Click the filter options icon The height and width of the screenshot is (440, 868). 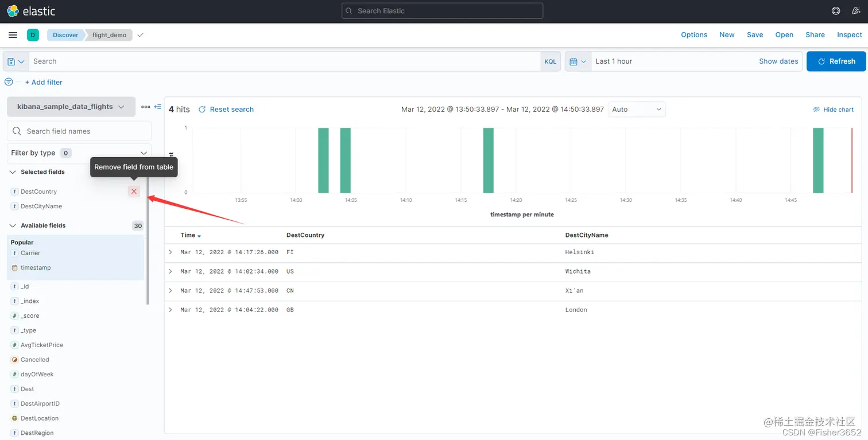[x=9, y=82]
